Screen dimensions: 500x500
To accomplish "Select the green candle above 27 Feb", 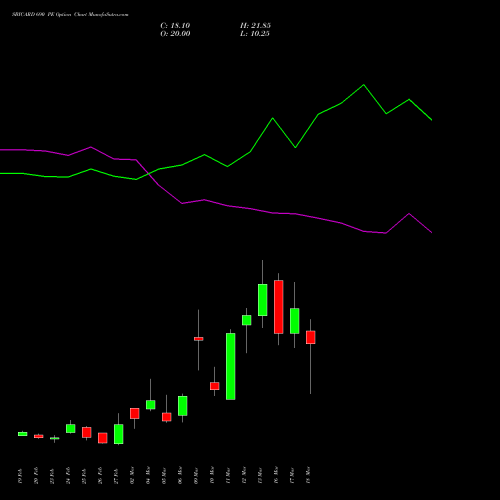I will pyautogui.click(x=119, y=434).
